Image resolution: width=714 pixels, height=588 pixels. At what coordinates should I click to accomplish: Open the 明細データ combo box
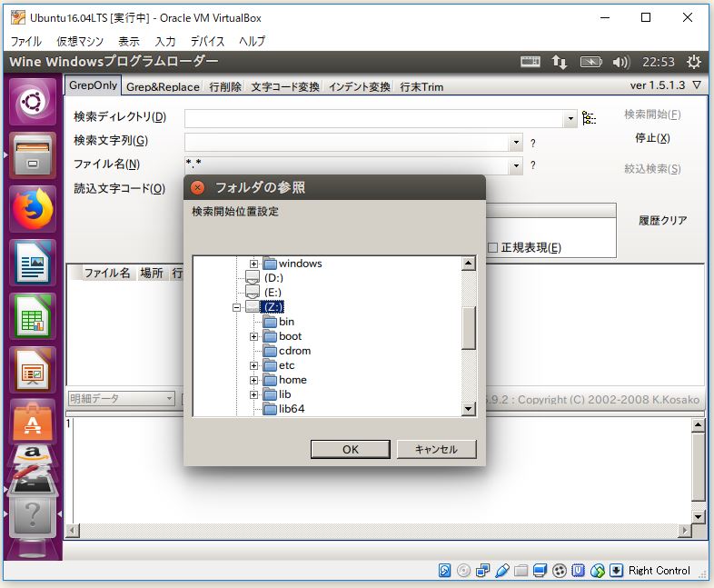coord(121,399)
